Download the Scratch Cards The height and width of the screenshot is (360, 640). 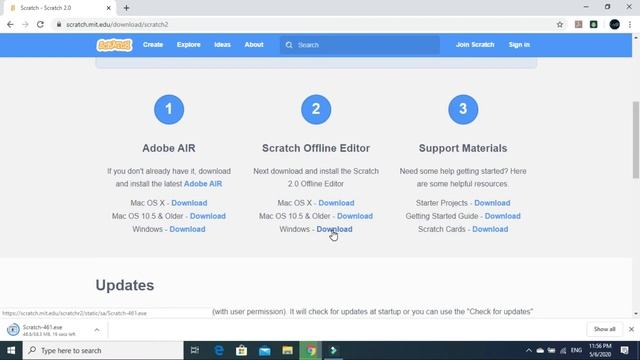pos(490,229)
